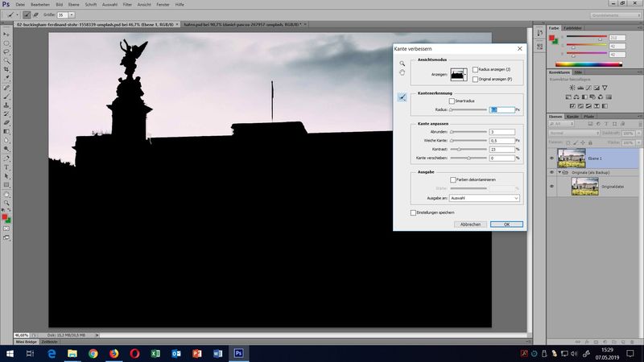Click the Kontrast slider handle
Screen dimensions: 644x362
pos(460,150)
